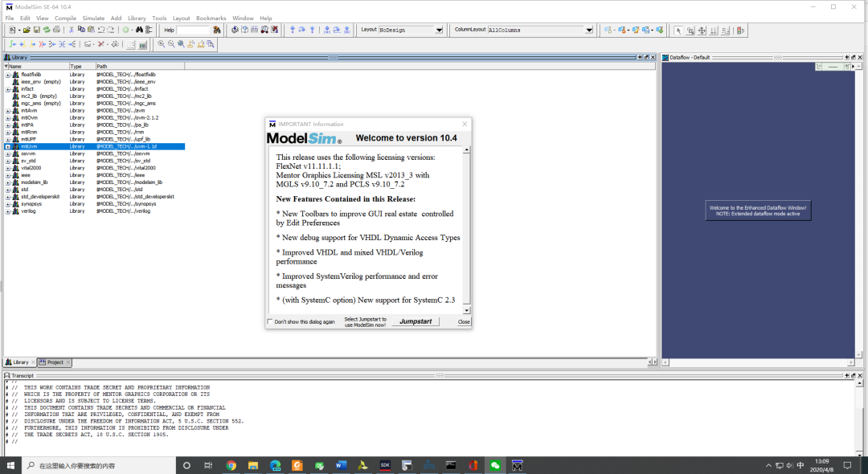Open the Bookmarks menu

[x=211, y=18]
